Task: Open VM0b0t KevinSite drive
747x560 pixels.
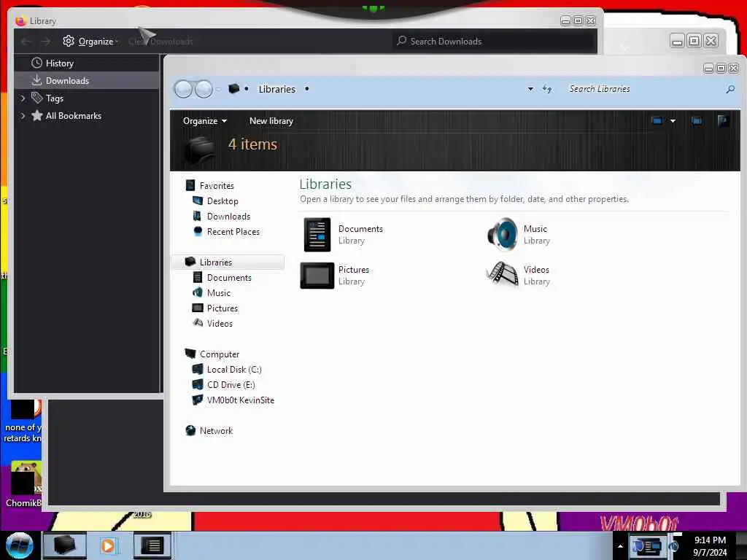Action: coord(240,400)
